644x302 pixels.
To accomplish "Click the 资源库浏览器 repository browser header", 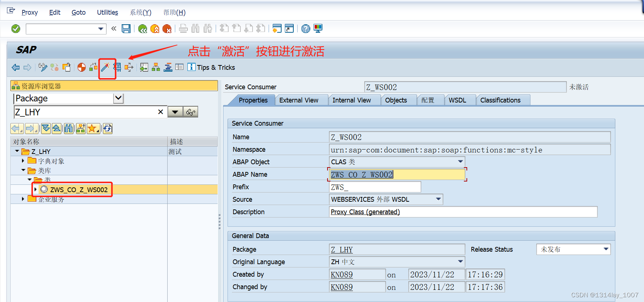I will coord(114,86).
